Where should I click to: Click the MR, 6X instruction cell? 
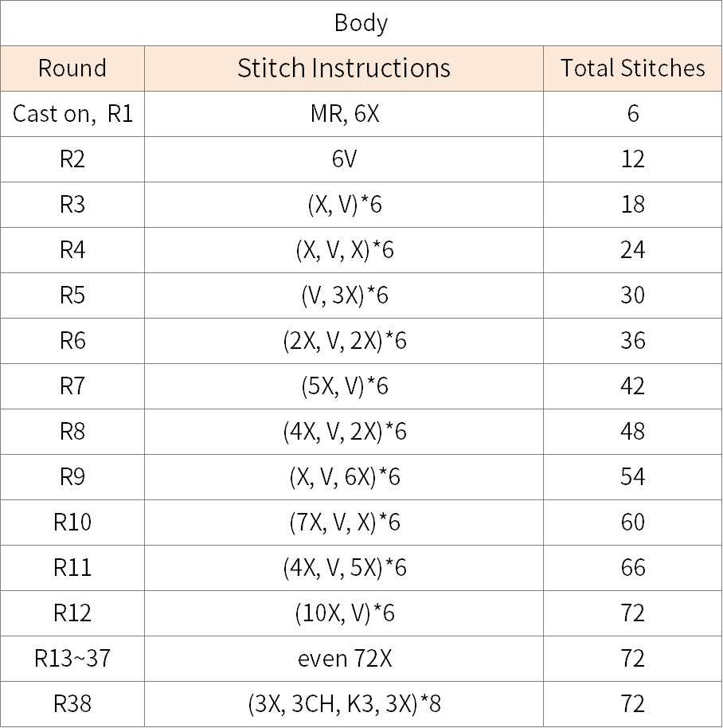[x=344, y=114]
